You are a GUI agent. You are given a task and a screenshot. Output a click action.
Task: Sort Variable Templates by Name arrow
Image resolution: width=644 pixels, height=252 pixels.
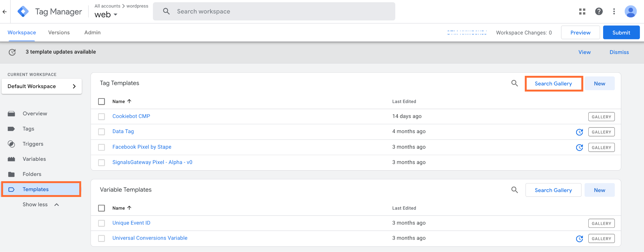click(129, 208)
